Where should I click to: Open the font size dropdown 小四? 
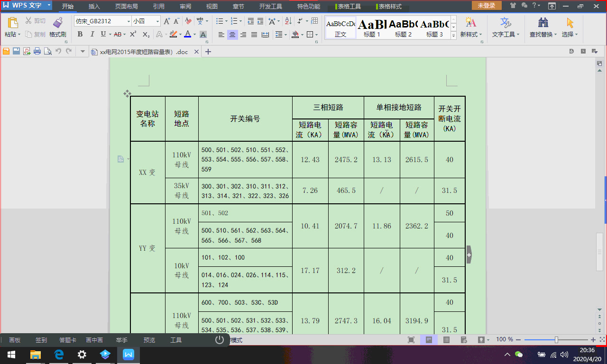pos(157,21)
